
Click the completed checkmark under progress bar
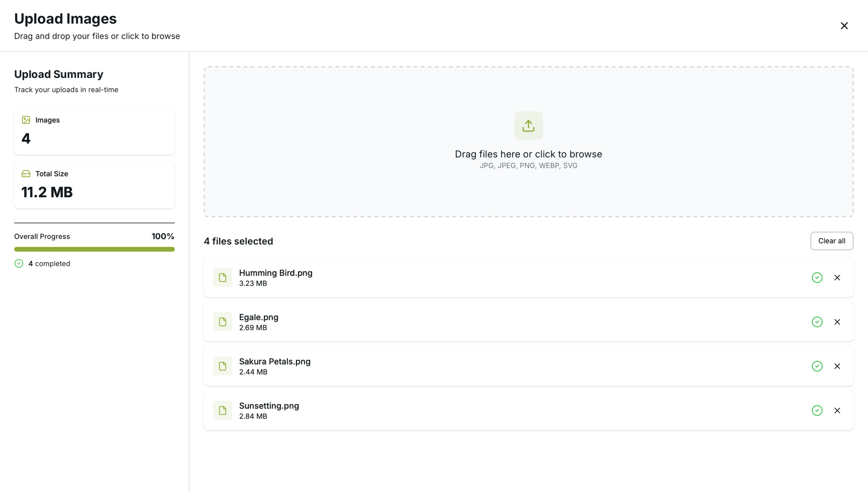pos(19,263)
